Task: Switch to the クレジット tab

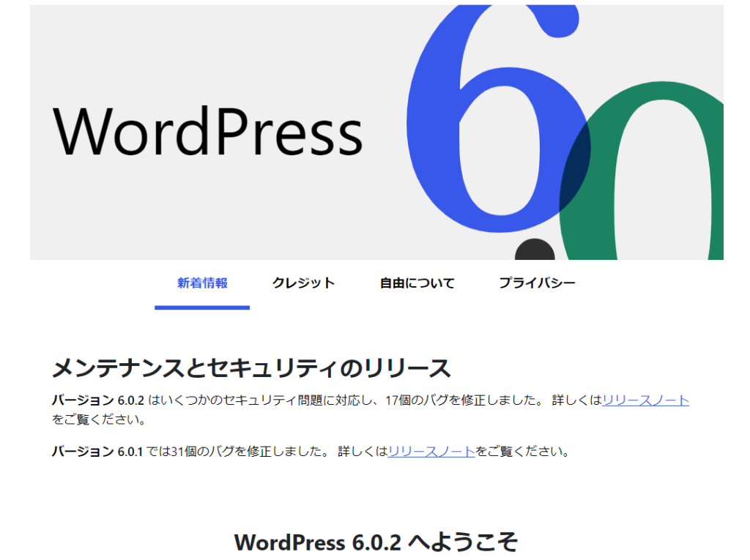Action: point(303,283)
